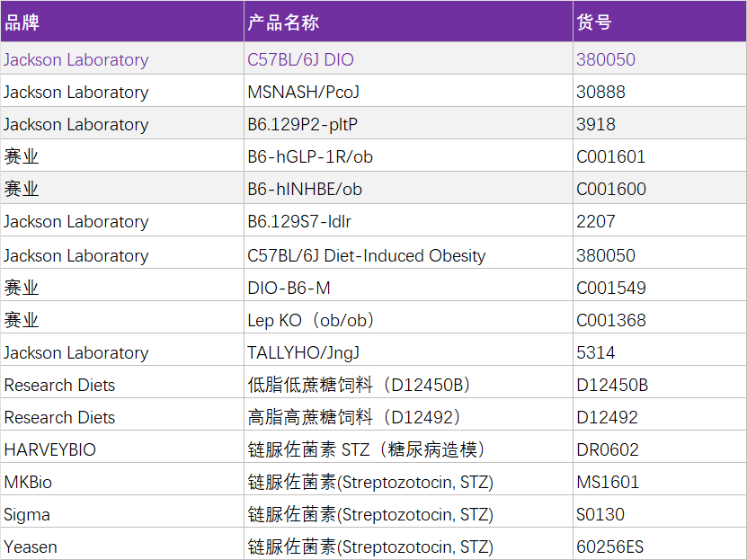Select the B6-hINHBE/ob product cell

408,188
